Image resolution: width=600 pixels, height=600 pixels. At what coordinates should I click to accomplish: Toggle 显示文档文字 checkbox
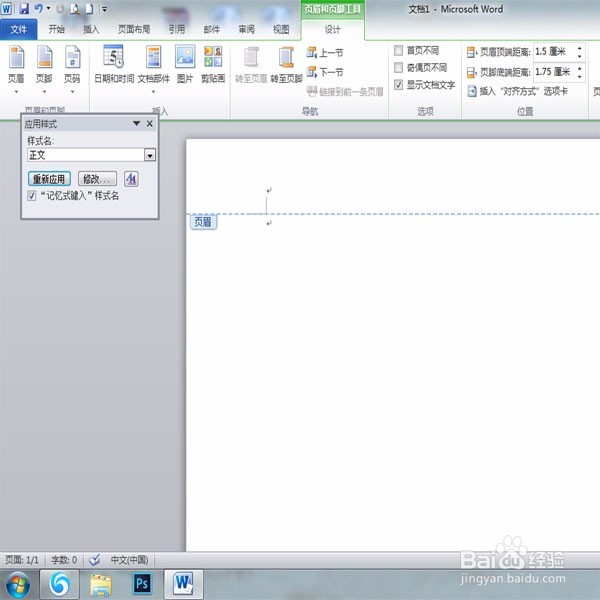tap(398, 85)
